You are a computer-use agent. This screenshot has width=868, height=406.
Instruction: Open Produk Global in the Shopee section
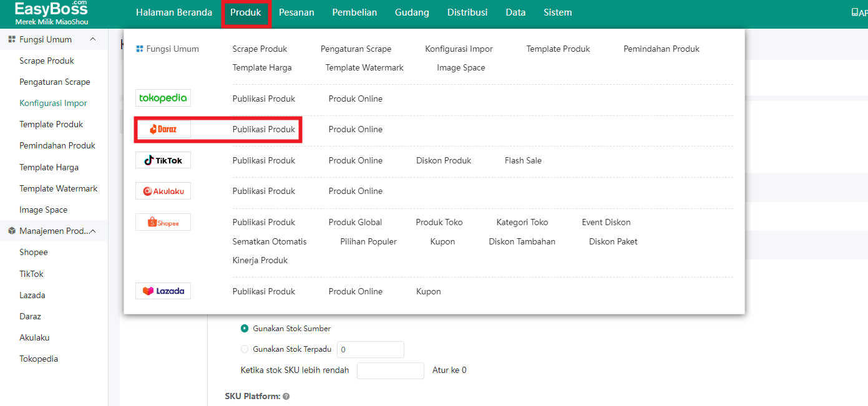(355, 222)
